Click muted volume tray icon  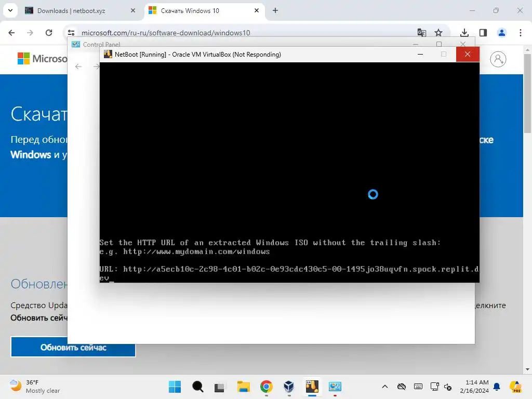pyautogui.click(x=448, y=387)
